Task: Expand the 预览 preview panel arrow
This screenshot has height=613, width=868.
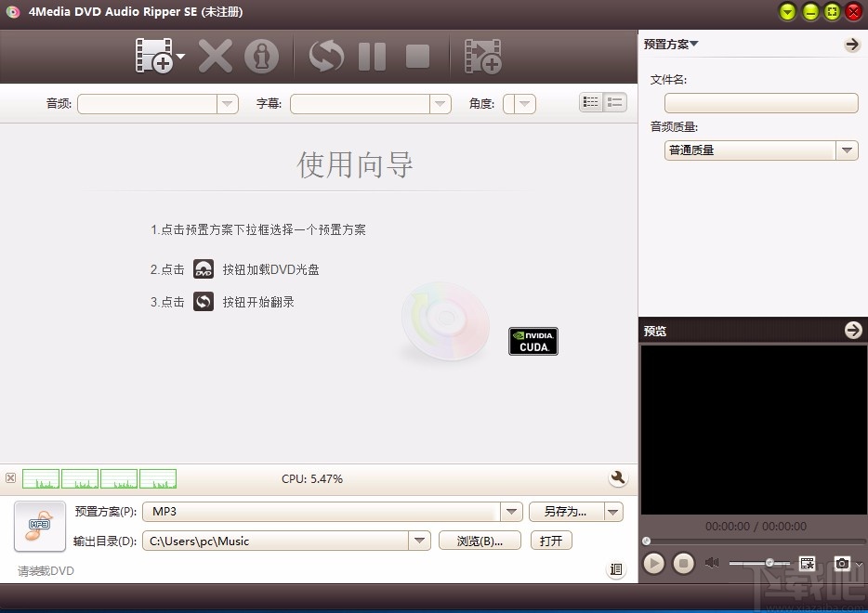Action: tap(852, 330)
